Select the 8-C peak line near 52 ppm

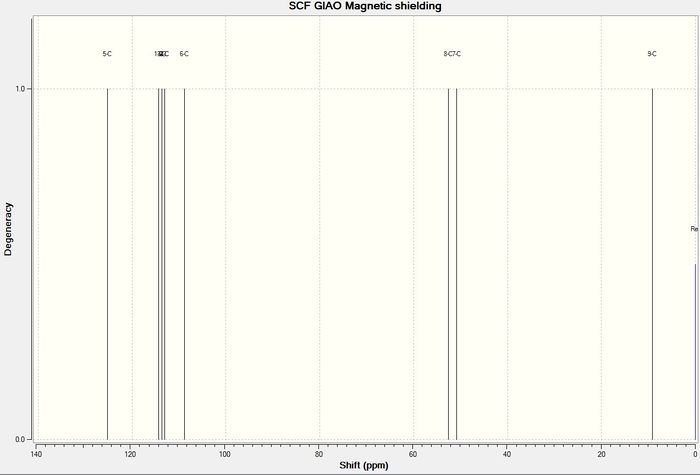click(448, 264)
